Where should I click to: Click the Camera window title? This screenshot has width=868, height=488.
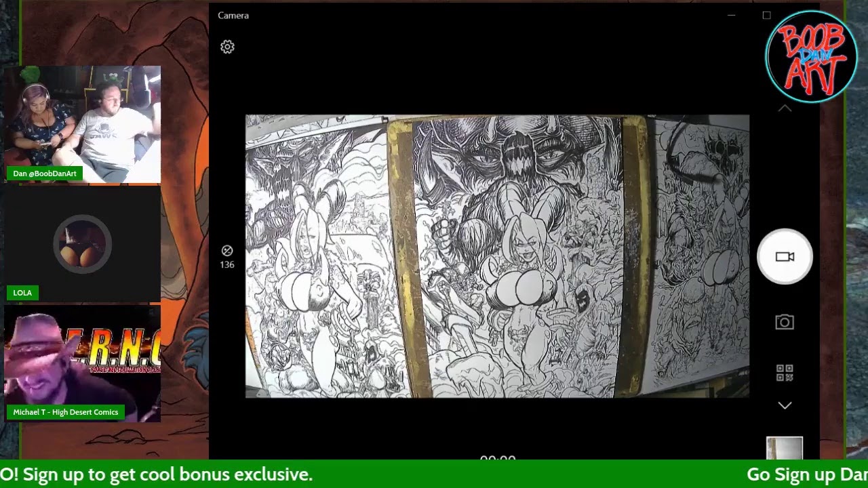click(233, 15)
